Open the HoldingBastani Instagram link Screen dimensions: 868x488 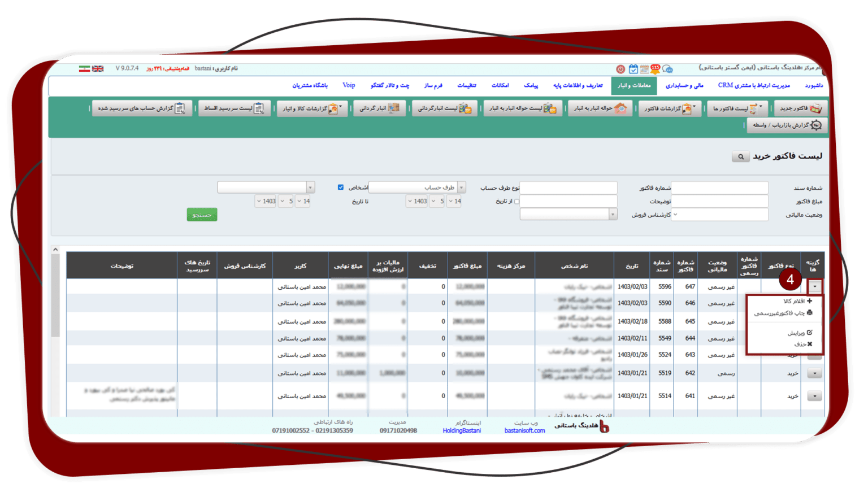[x=462, y=431]
